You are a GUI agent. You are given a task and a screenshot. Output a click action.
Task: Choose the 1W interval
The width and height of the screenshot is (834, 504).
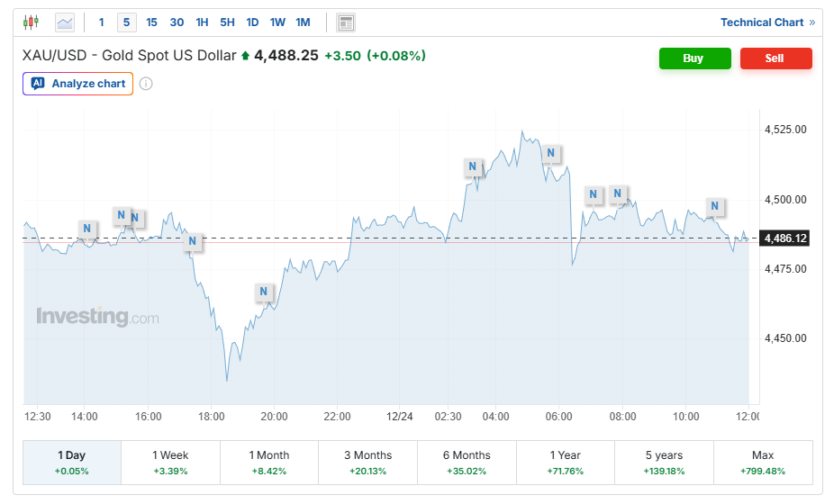pos(277,22)
